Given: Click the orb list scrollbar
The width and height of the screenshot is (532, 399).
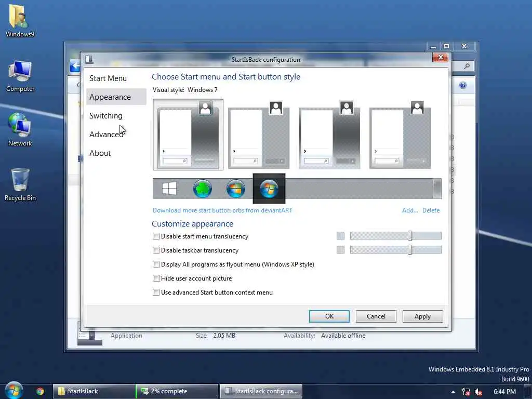Looking at the screenshot, I should click(x=437, y=189).
